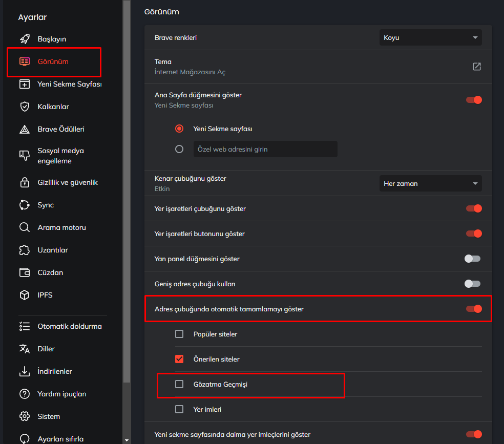
Task: Go to Yeni Sekme Sayfası settings
Action: point(69,84)
